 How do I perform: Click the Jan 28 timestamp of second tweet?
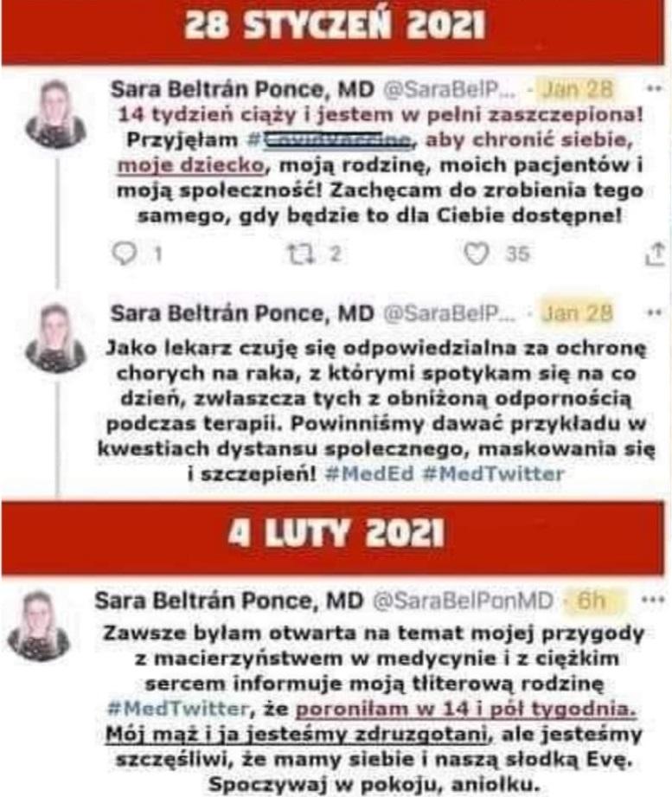[578, 312]
